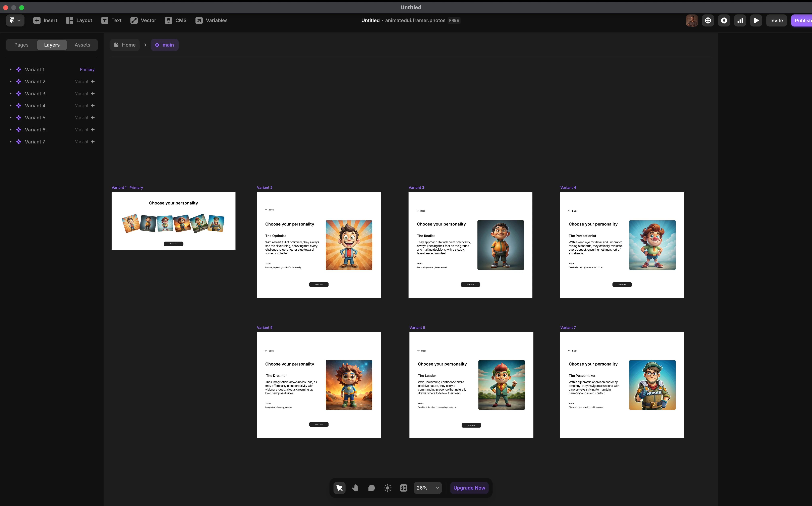Select Variant 1 · Primary canvas label

click(127, 188)
